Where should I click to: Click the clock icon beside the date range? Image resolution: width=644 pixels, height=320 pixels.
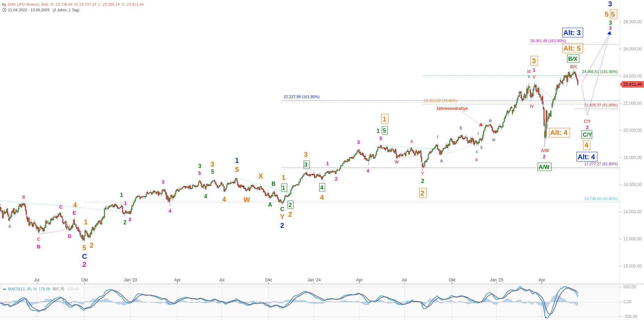point(4,10)
